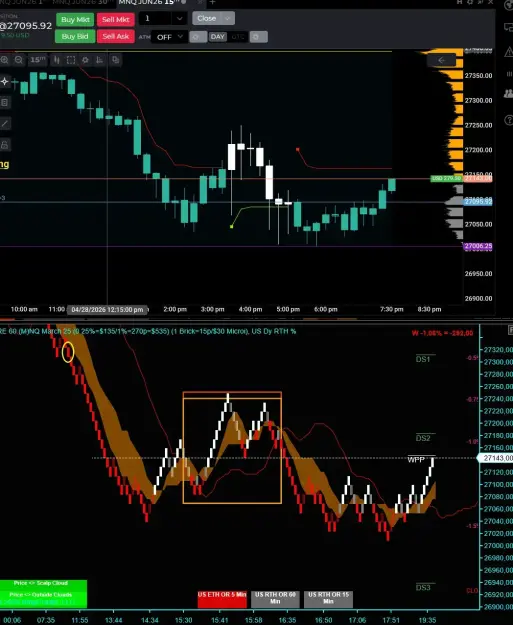513x625 pixels.
Task: Open chart settings gear in chart toolbar
Action: (85, 60)
